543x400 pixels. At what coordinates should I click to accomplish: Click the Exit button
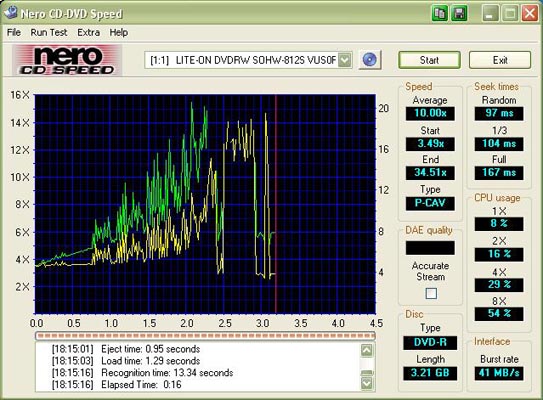500,60
